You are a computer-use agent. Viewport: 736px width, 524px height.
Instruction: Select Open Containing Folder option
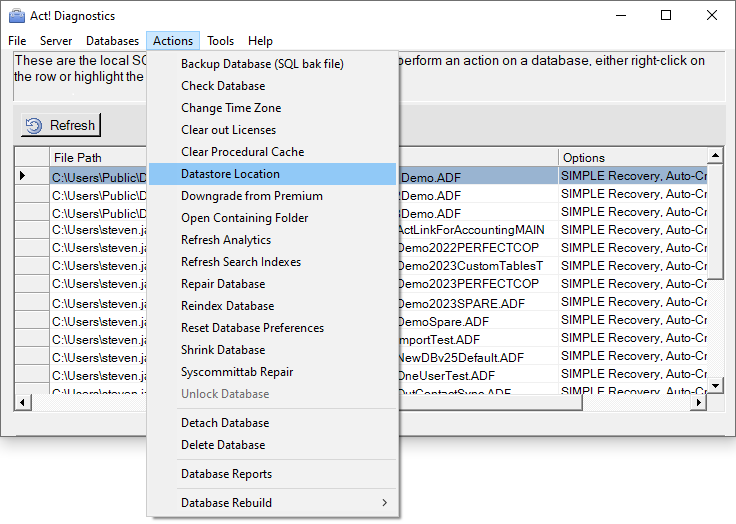(244, 218)
